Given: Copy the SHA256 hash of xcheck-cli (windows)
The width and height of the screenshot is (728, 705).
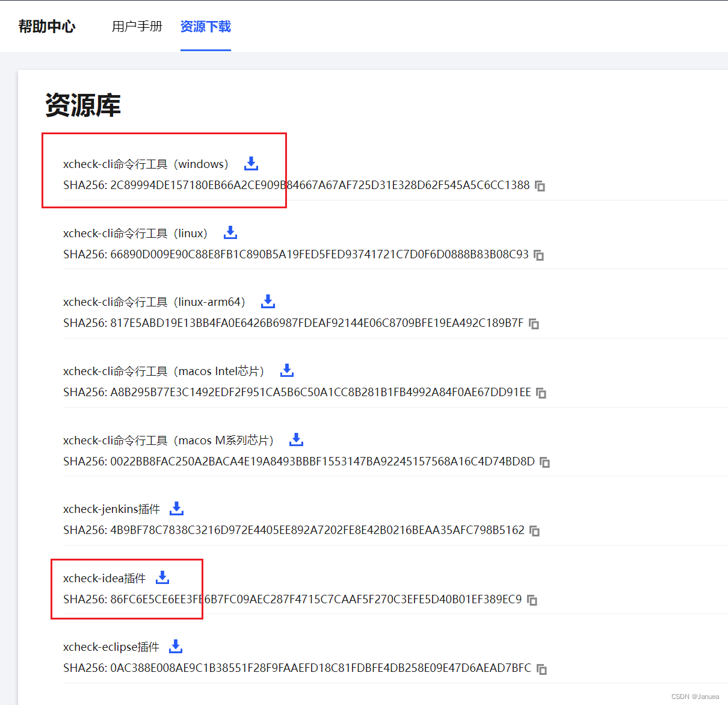Looking at the screenshot, I should click(x=540, y=186).
